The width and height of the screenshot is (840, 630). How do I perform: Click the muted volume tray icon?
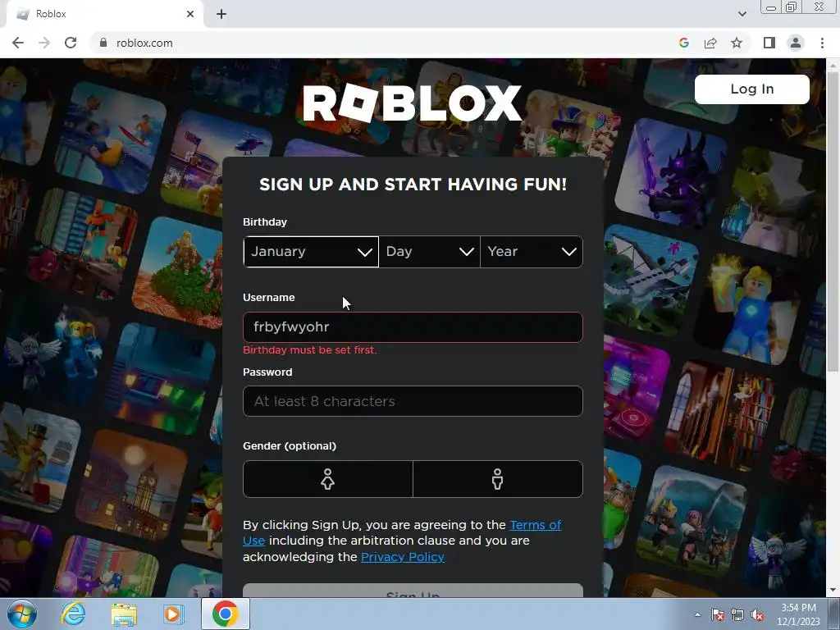(x=757, y=615)
